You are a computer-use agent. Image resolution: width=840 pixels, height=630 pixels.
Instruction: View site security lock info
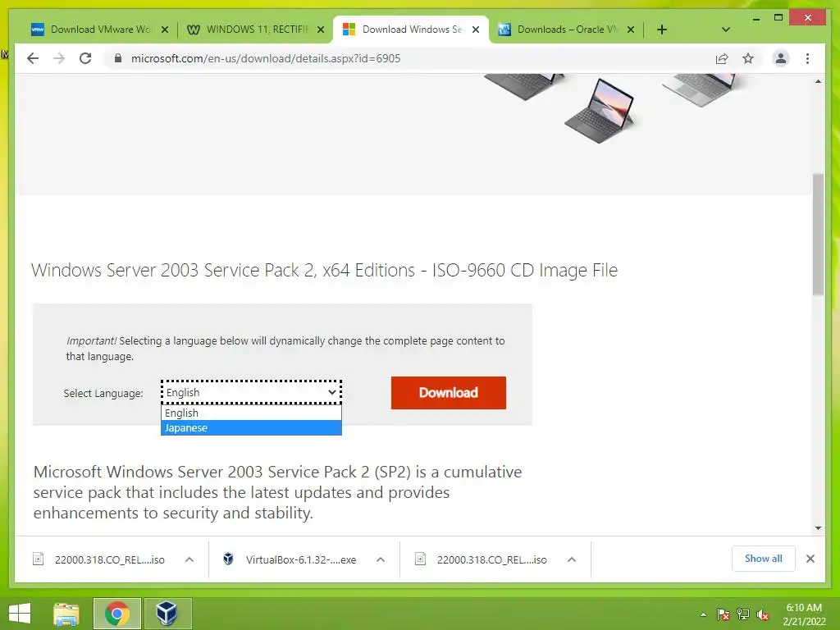click(x=118, y=58)
